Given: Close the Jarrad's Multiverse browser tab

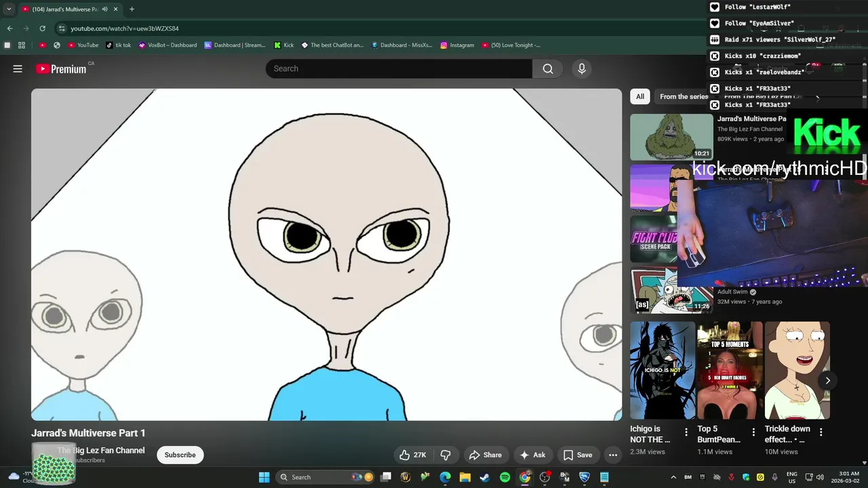Looking at the screenshot, I should [116, 9].
